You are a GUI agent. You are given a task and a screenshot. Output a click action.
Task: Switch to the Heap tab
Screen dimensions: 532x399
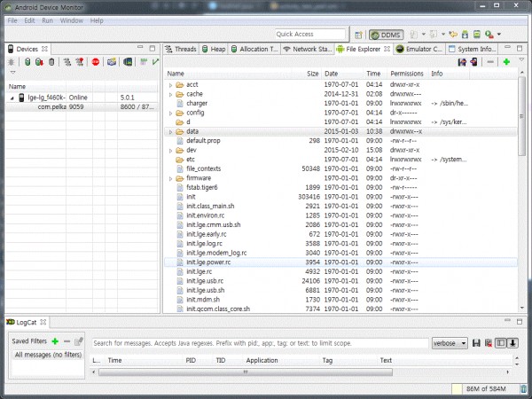[214, 49]
